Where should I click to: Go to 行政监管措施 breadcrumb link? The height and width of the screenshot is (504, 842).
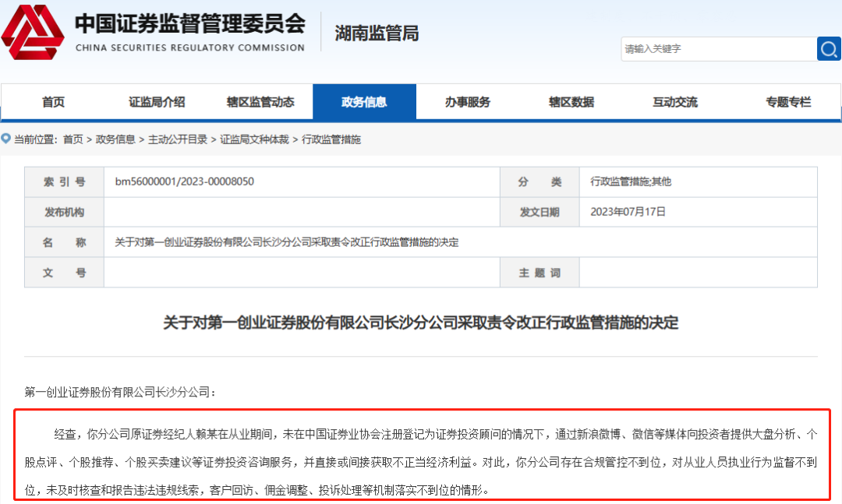click(x=331, y=139)
